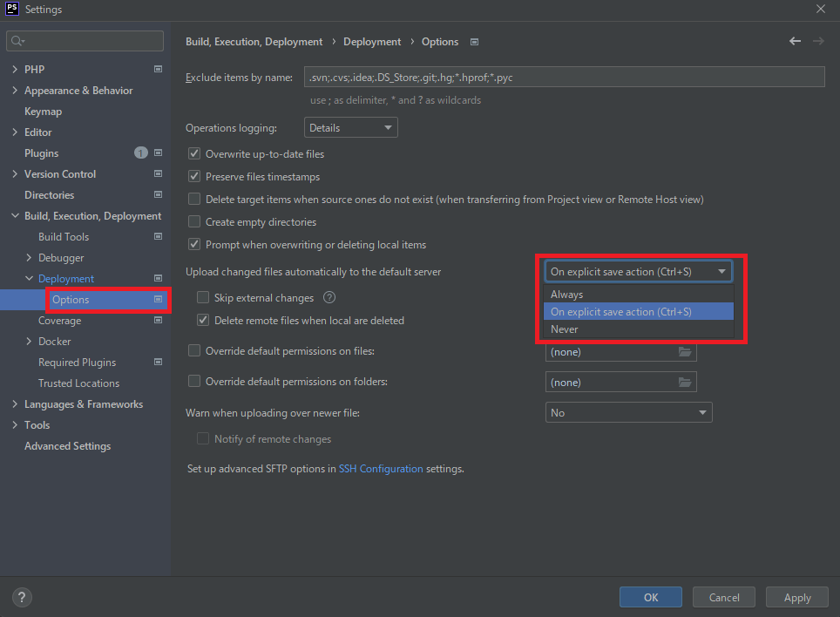The height and width of the screenshot is (617, 840).
Task: Click project-level icon beside Deployment tree item
Action: 158,279
